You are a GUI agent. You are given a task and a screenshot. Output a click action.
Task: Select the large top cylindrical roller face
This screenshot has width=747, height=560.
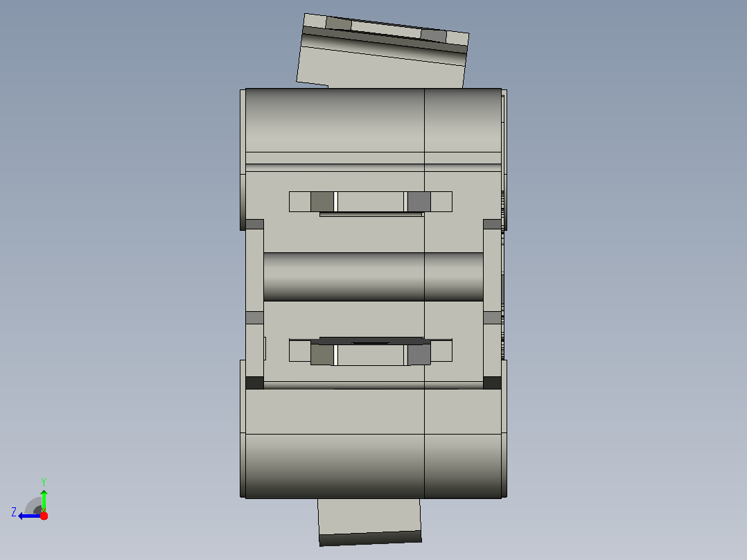(373, 120)
